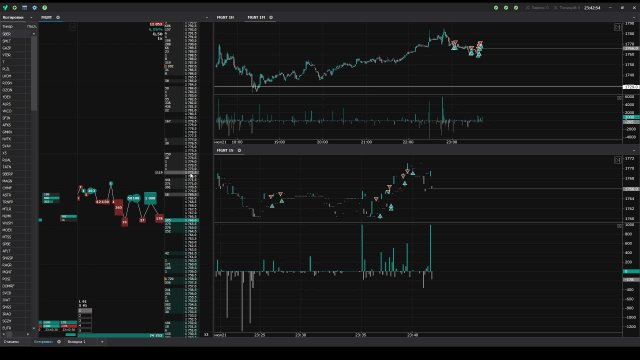
Task: Open the blue settings gear icon
Action: (x=35, y=7)
